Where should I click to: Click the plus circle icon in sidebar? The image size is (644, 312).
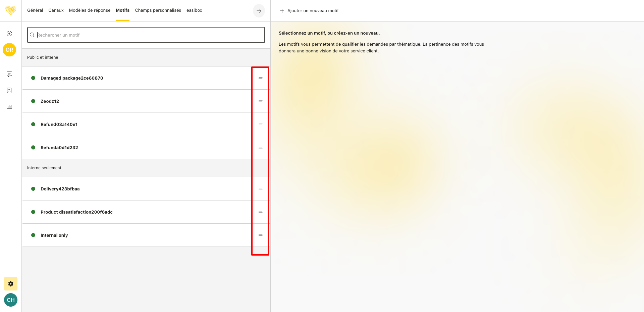[9, 34]
